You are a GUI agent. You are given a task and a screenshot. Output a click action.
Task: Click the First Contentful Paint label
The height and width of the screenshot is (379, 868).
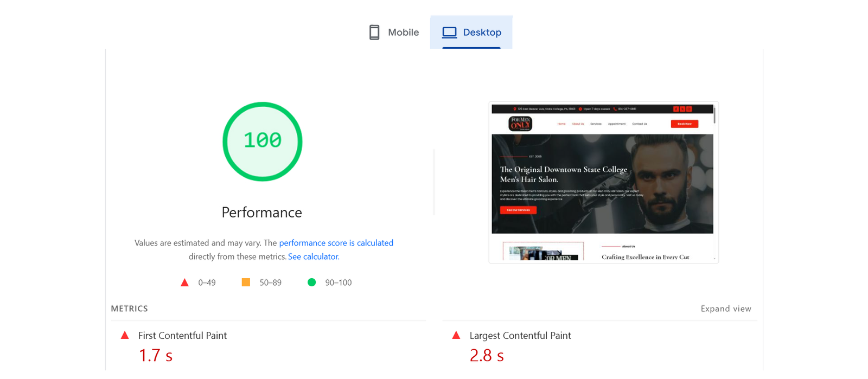pos(182,336)
